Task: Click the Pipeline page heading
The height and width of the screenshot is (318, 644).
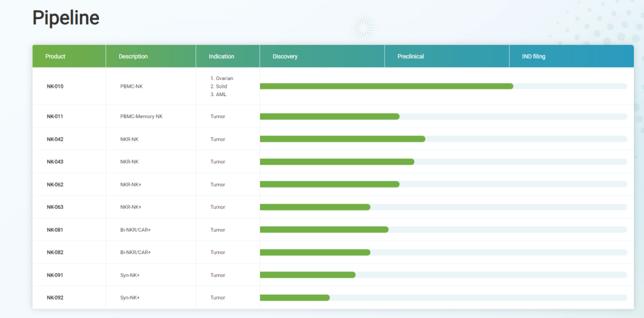Action: (66, 18)
